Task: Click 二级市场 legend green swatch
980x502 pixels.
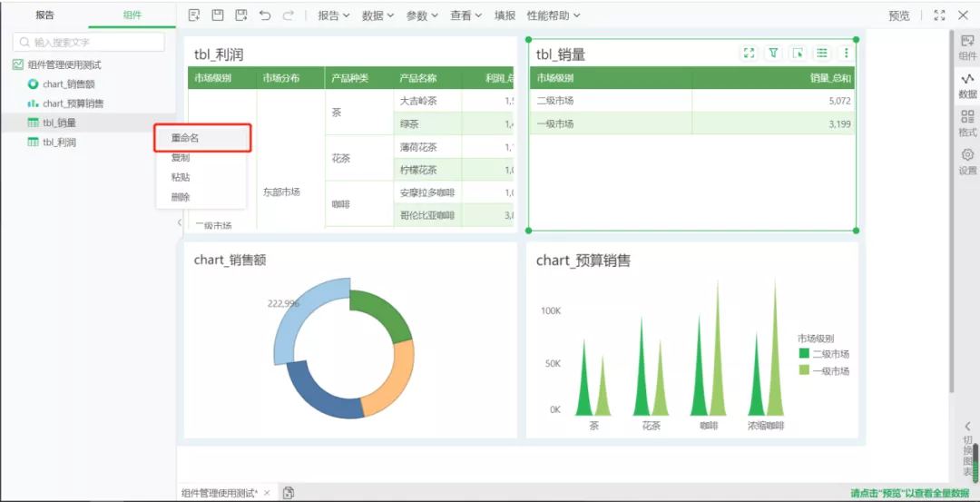Action: click(x=804, y=354)
